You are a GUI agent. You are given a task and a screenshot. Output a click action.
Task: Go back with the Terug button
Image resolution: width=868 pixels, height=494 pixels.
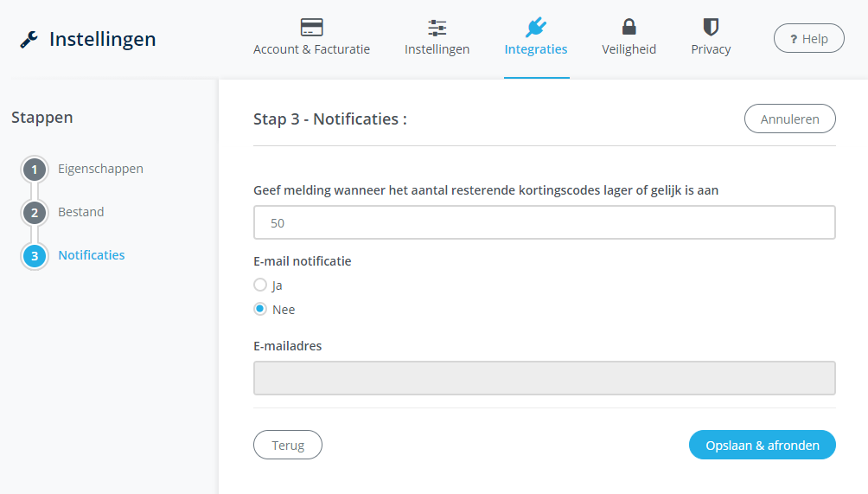pyautogui.click(x=288, y=445)
